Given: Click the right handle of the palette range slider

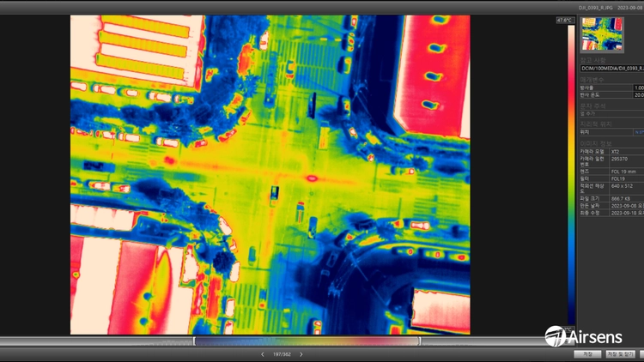Looking at the screenshot, I should point(419,341).
